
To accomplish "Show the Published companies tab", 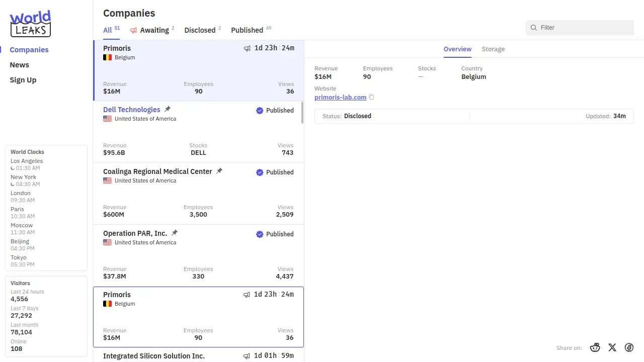I will pyautogui.click(x=247, y=30).
